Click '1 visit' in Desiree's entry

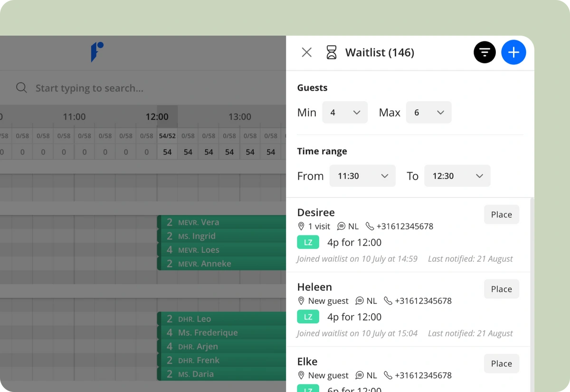point(319,226)
